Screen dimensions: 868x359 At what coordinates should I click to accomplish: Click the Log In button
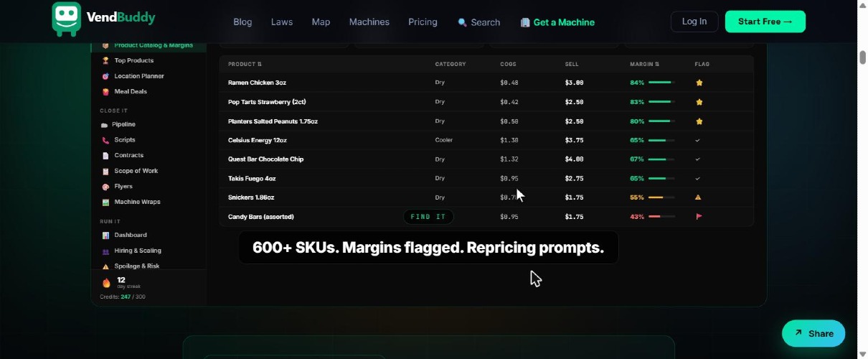[x=694, y=22]
